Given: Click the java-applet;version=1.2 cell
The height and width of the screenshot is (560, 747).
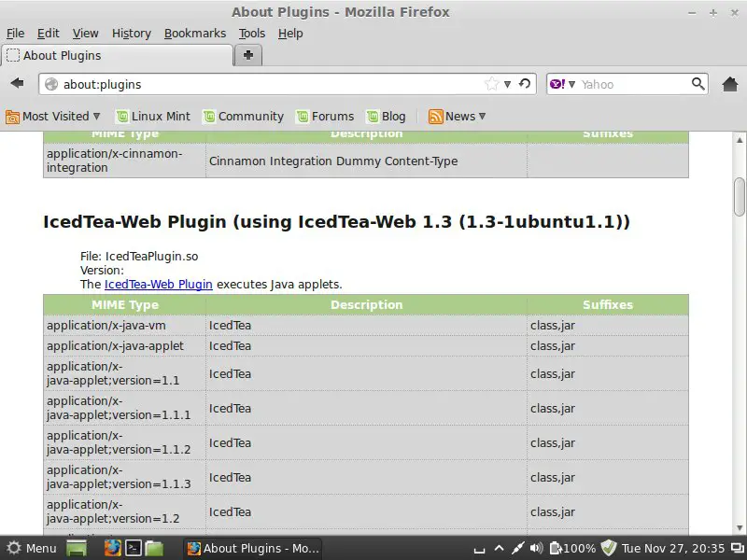Looking at the screenshot, I should pyautogui.click(x=124, y=511).
